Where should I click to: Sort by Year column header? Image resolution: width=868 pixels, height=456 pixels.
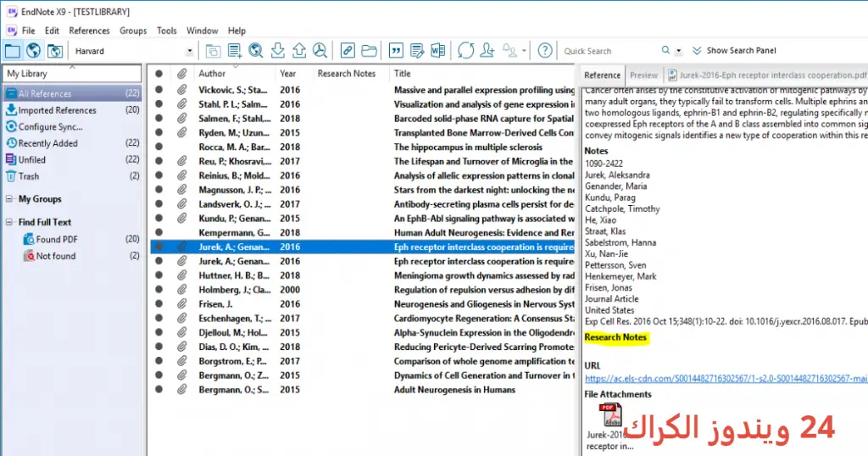coord(288,74)
